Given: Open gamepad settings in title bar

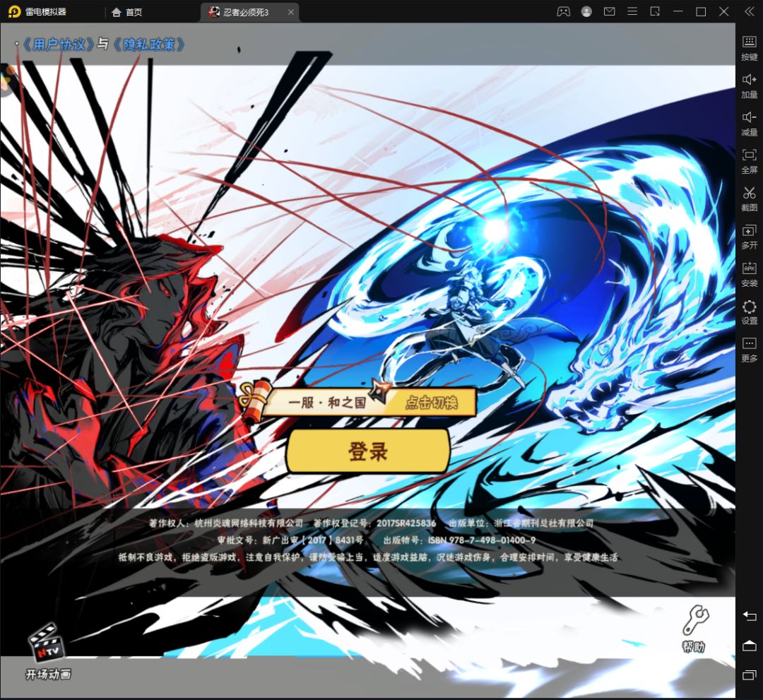Looking at the screenshot, I should [564, 12].
